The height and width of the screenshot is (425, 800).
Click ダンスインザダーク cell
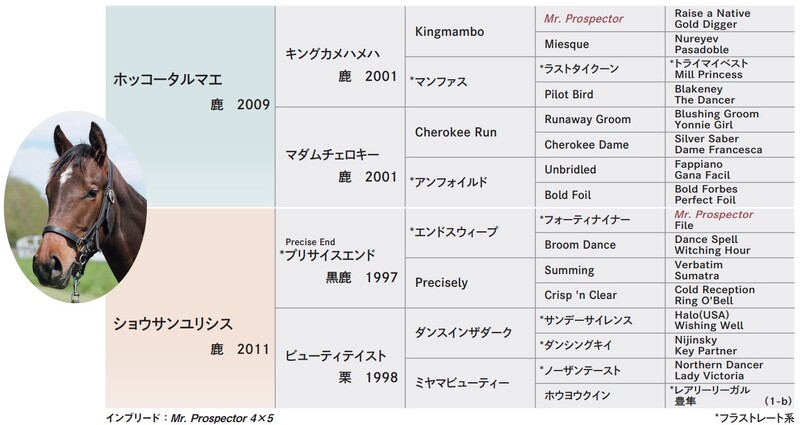click(x=470, y=333)
